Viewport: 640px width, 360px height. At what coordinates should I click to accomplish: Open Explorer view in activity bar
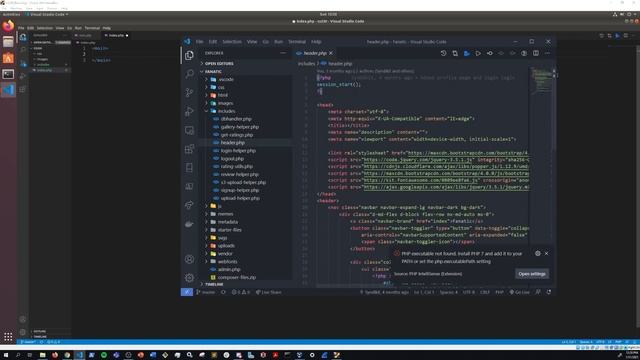pos(189,55)
